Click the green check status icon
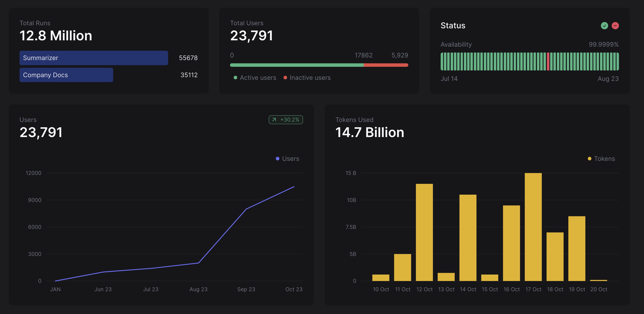The width and height of the screenshot is (644, 314). 604,25
